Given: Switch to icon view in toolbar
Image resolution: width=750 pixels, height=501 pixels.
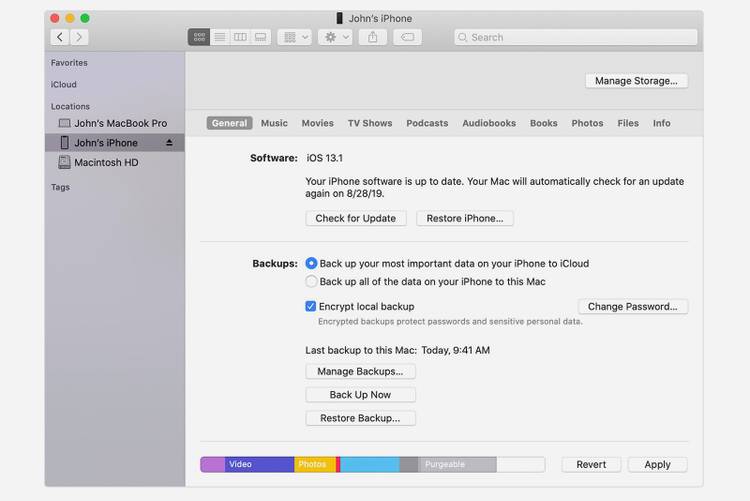Looking at the screenshot, I should [199, 37].
